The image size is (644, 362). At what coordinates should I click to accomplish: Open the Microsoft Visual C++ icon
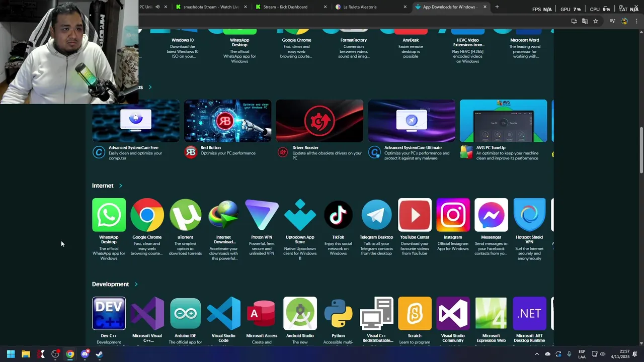coord(147,313)
